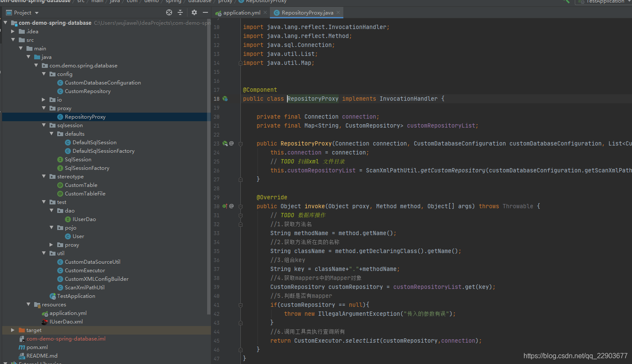
Task: Close the application.yml tab
Action: [265, 12]
